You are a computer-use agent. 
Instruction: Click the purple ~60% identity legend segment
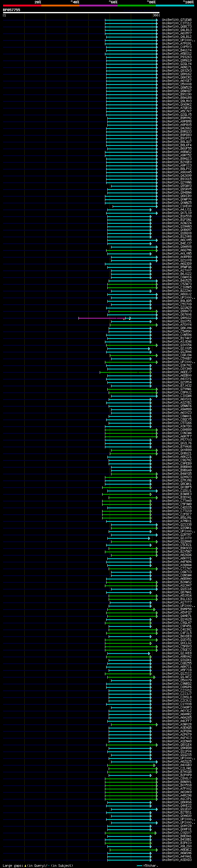(98, 6)
